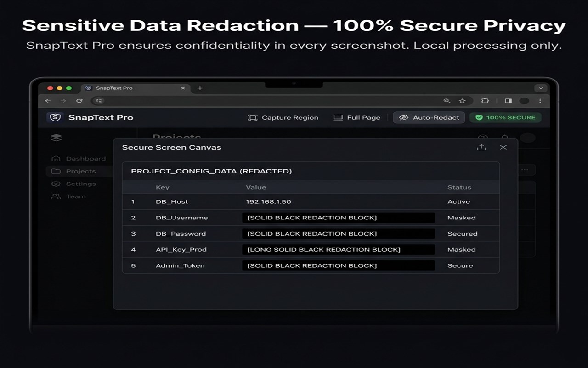Click the Full Page capture button
The image size is (588, 368).
(357, 117)
